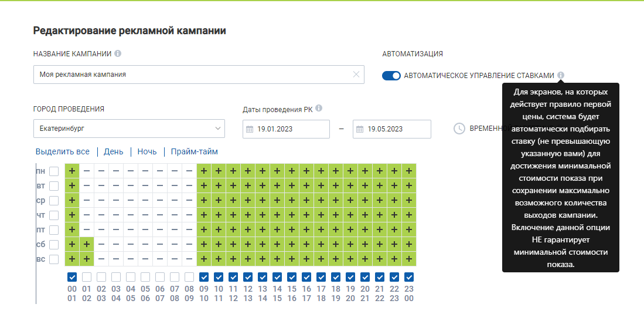Click the clock icon for time targeting
Image resolution: width=644 pixels, height=314 pixels.
(x=459, y=129)
